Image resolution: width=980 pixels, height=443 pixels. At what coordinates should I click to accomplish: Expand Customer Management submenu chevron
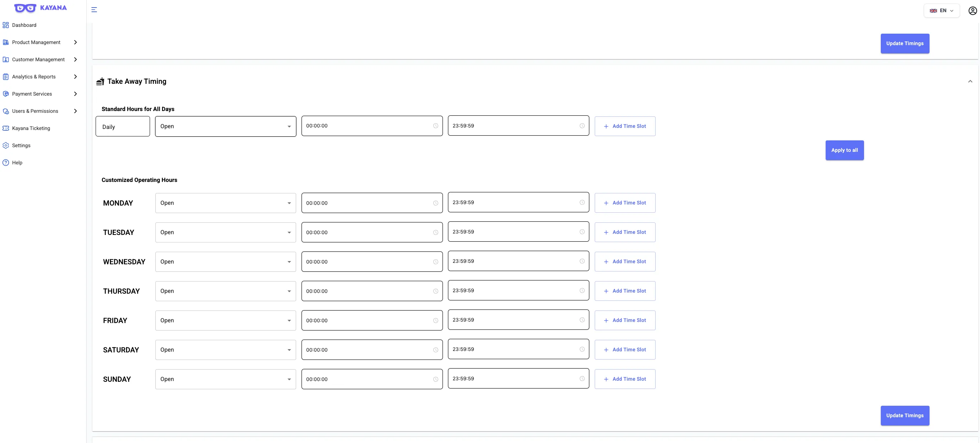tap(75, 59)
